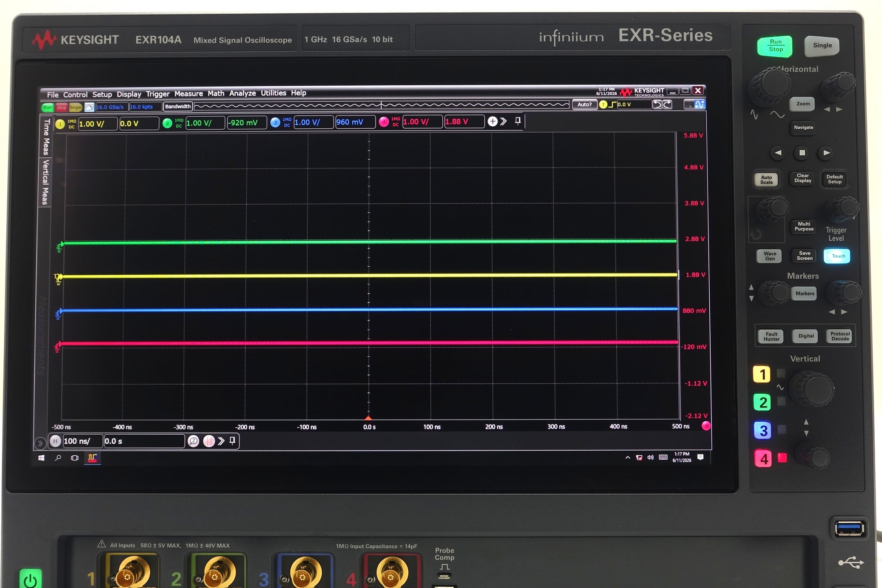Open the channel 3 scale 1.00 V/ field

(314, 122)
